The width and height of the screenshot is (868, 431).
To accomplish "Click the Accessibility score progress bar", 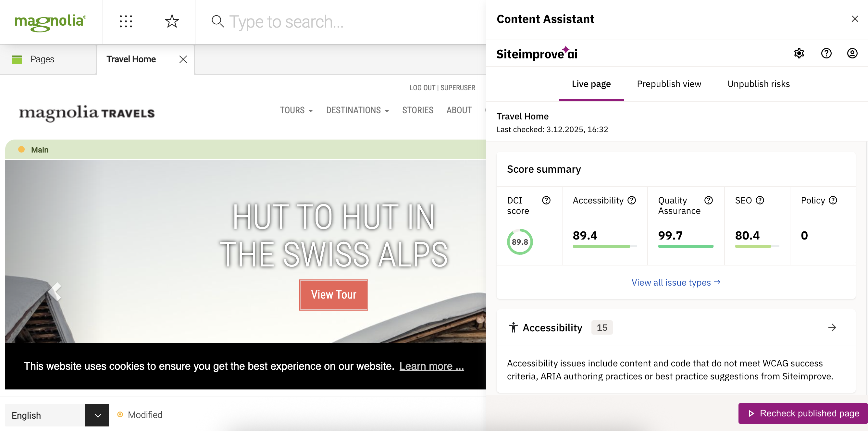I will (x=601, y=246).
